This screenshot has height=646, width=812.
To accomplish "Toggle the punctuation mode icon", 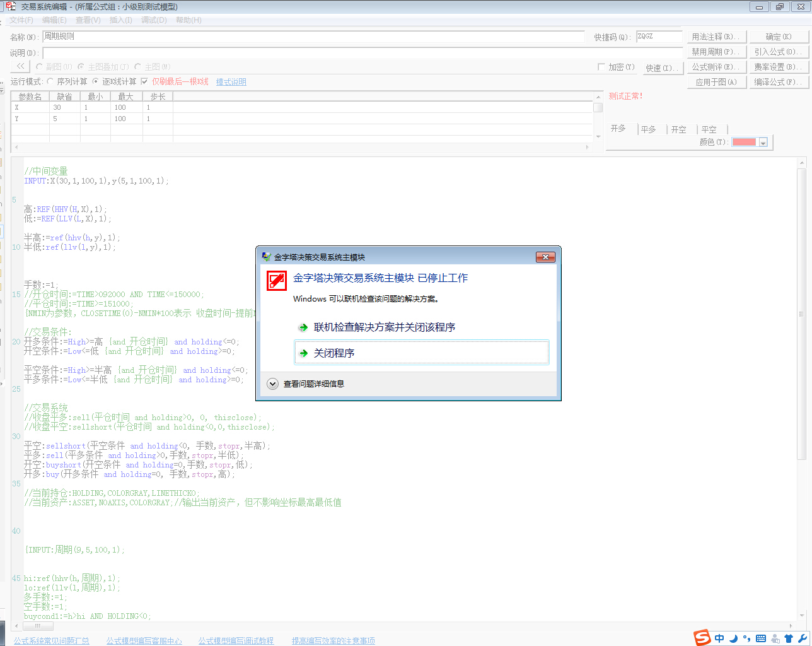I will [747, 638].
